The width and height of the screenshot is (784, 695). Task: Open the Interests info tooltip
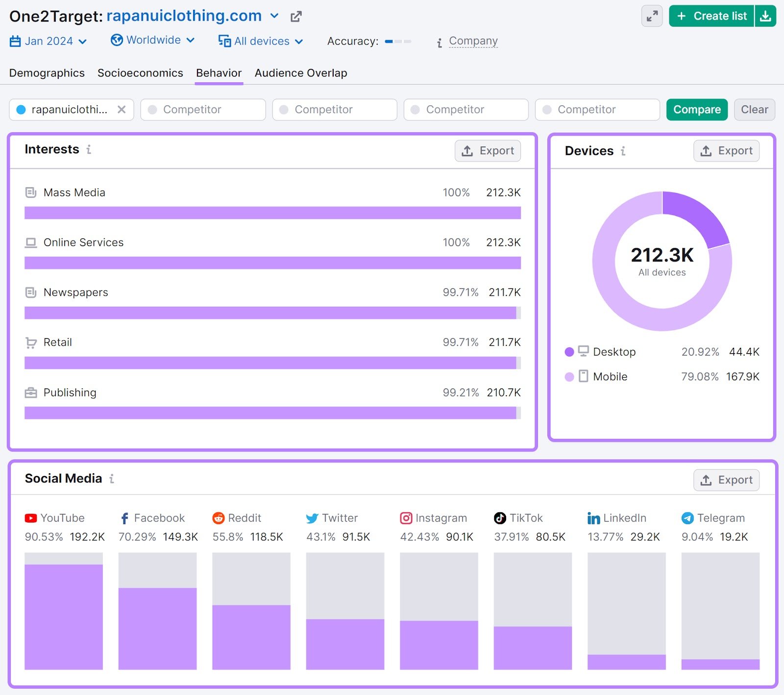89,150
